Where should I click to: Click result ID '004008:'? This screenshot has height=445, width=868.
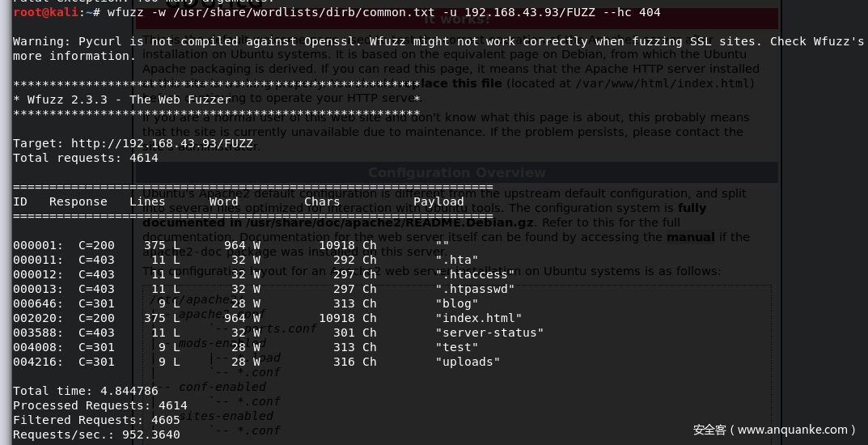click(x=38, y=347)
